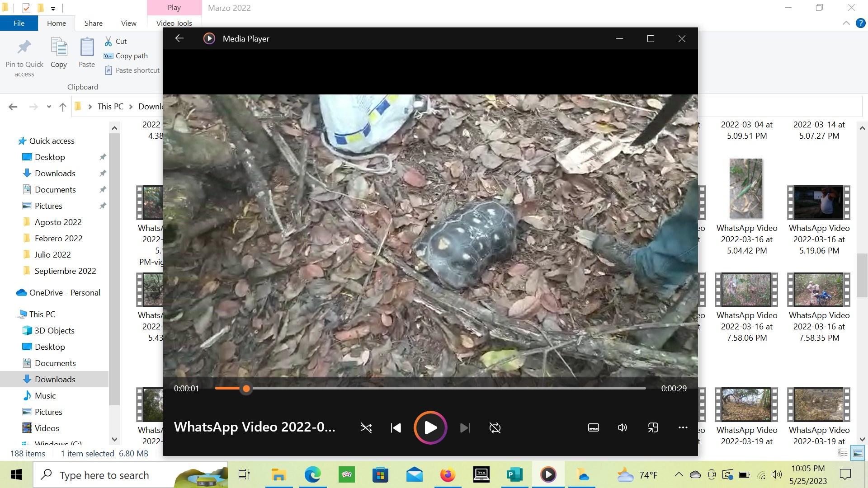
Task: Toggle shuffle mode in Media Player
Action: tap(366, 428)
